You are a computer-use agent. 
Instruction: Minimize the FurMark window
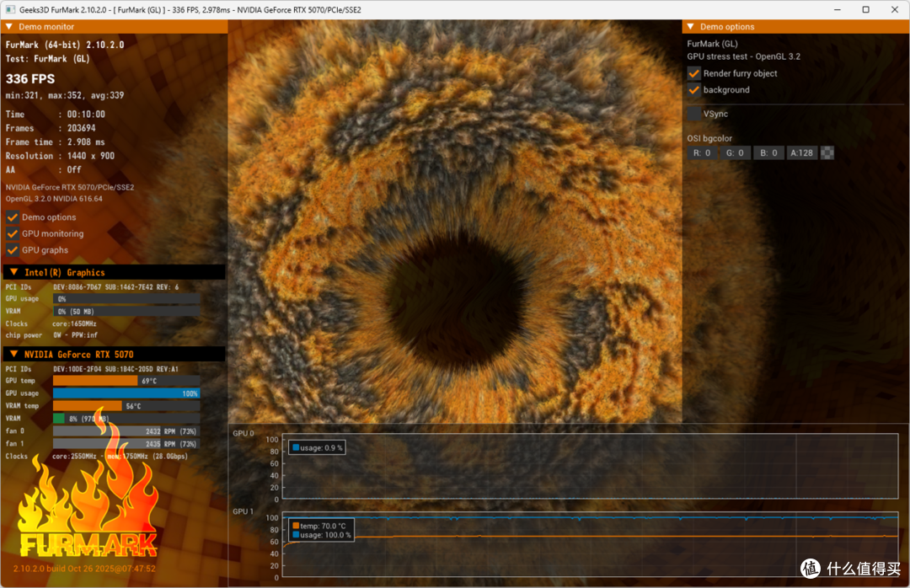[838, 10]
